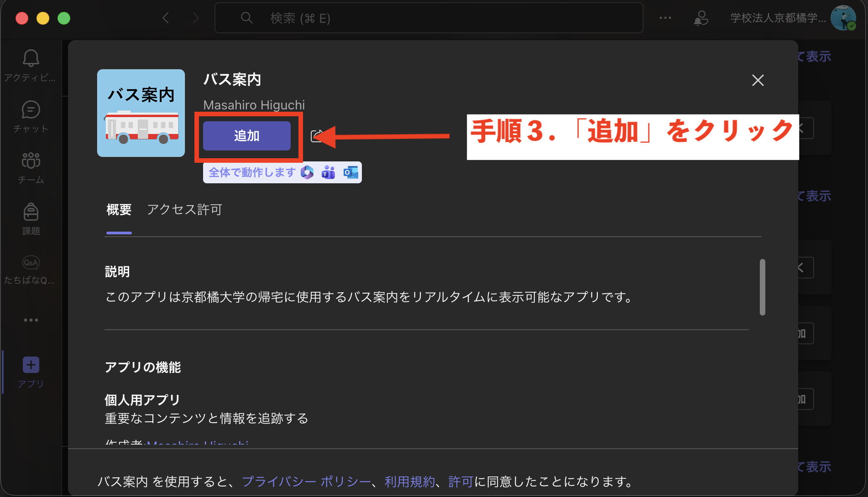The image size is (868, 497).
Task: Go back with the left arrow
Action: [166, 18]
